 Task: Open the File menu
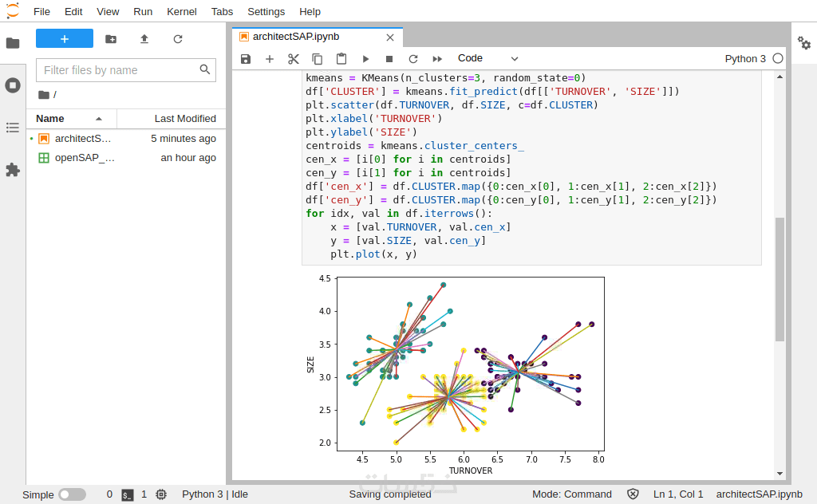pyautogui.click(x=41, y=11)
